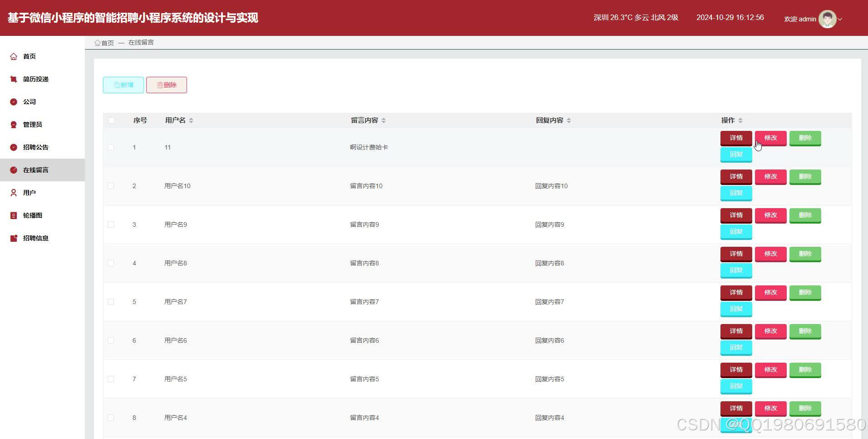
Task: Check the checkbox for 用户名9 row
Action: 111,224
